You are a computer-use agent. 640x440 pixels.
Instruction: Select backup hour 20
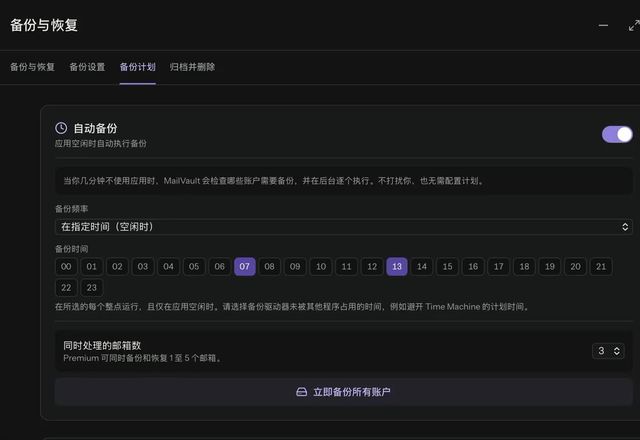pyautogui.click(x=576, y=267)
